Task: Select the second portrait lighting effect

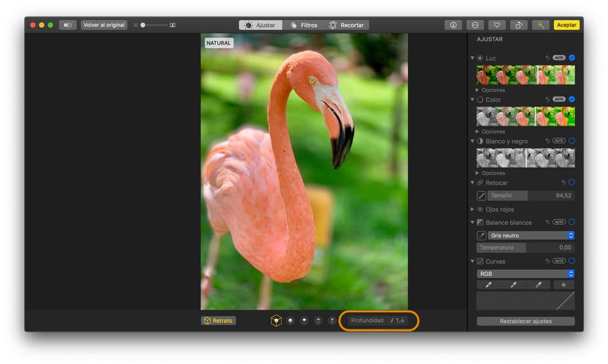Action: pos(290,321)
